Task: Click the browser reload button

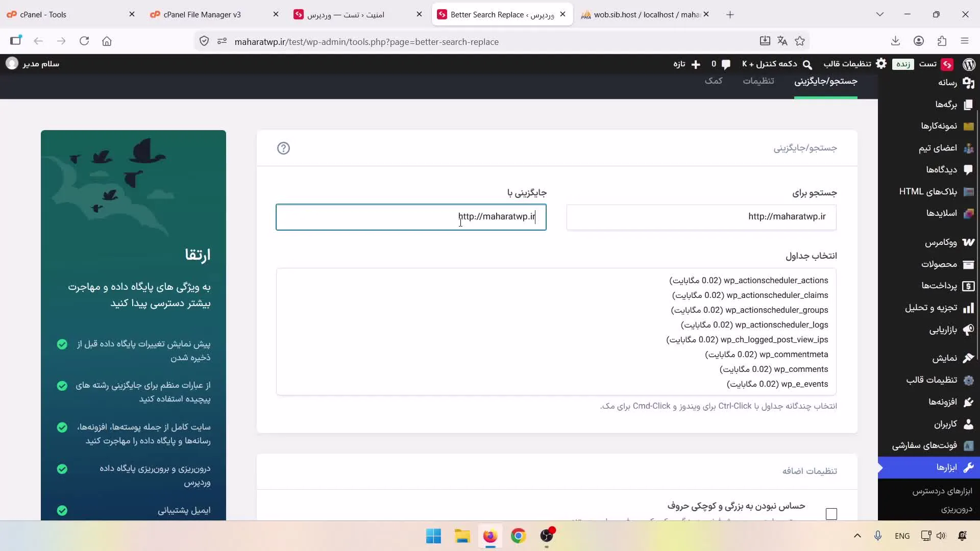Action: tap(84, 41)
